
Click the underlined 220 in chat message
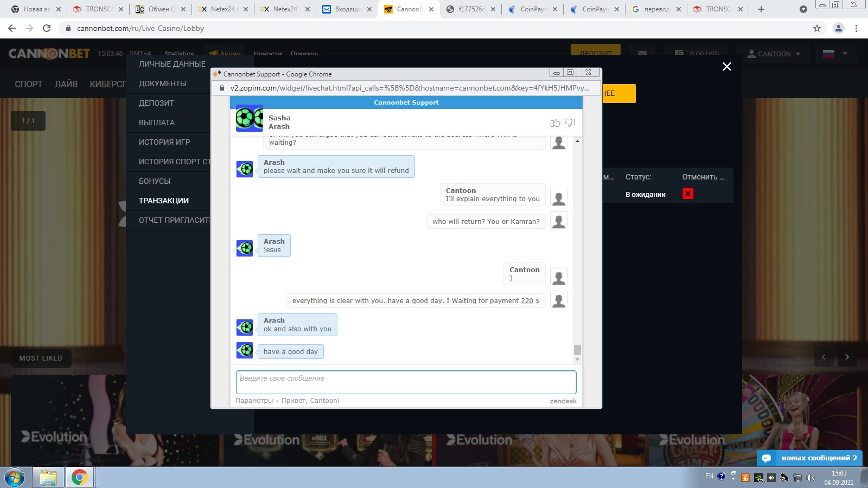pos(527,301)
